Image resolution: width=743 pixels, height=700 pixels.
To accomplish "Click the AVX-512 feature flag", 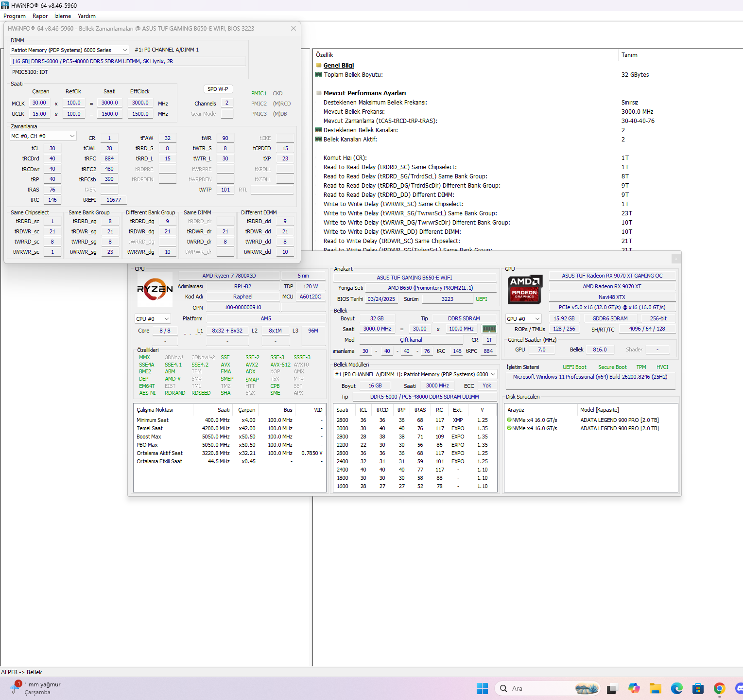I will click(280, 365).
